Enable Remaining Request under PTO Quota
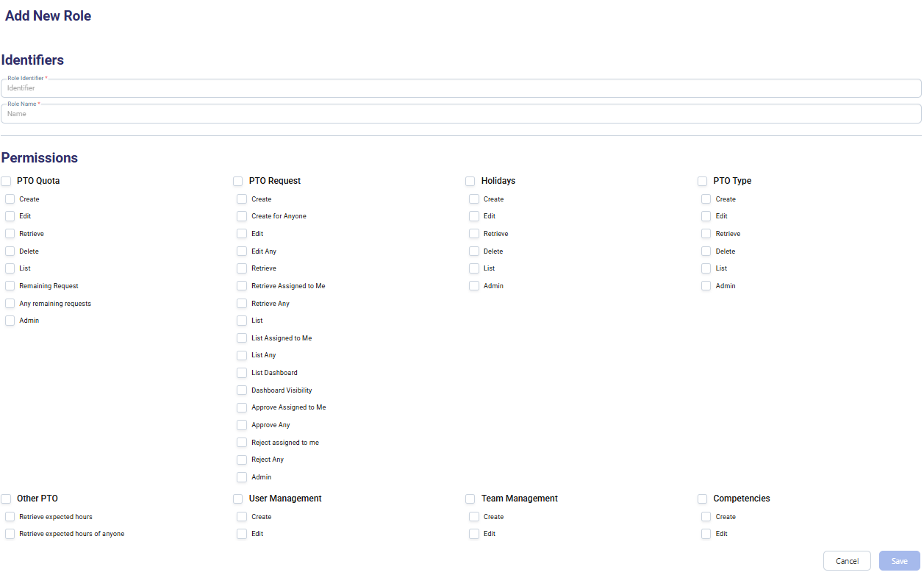This screenshot has height=575, width=924. (10, 286)
